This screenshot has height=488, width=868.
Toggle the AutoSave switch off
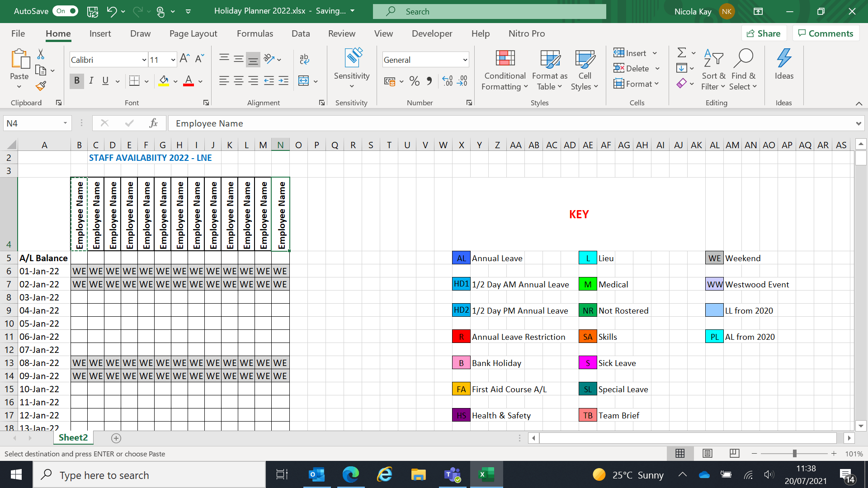pos(66,11)
